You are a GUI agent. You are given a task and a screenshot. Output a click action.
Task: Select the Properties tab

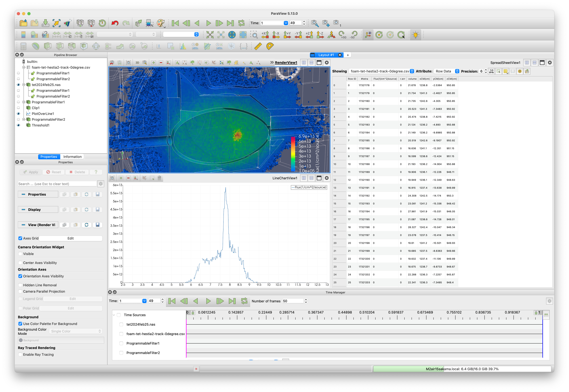tap(49, 157)
